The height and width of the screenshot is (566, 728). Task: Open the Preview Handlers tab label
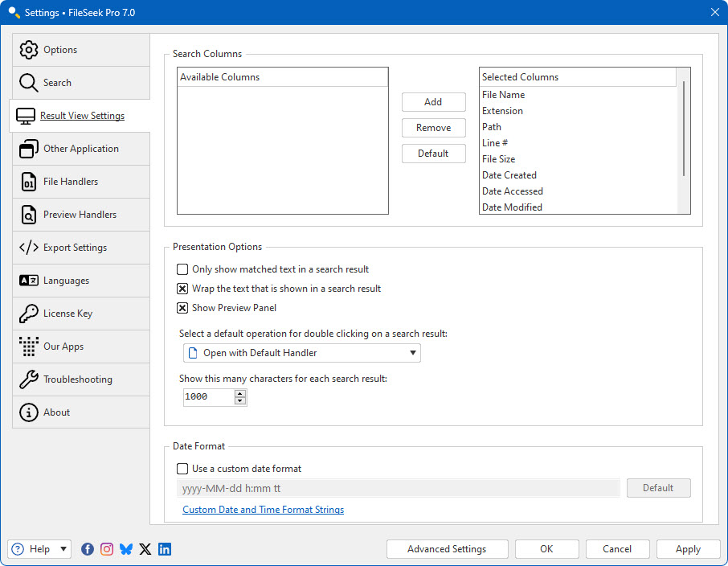point(80,215)
